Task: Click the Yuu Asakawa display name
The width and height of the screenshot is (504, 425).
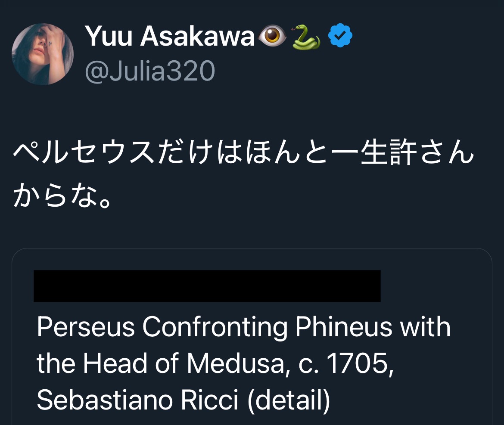Action: 170,36
